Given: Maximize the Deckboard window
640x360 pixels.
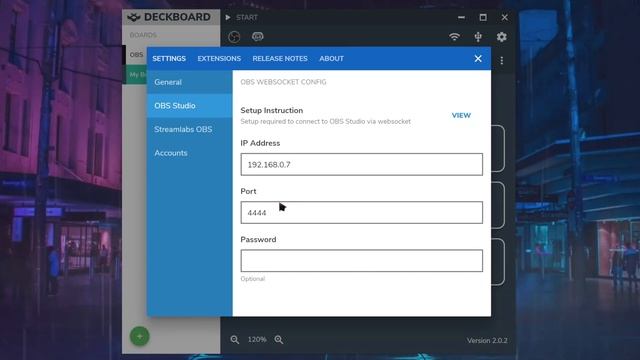Looking at the screenshot, I should 483,18.
